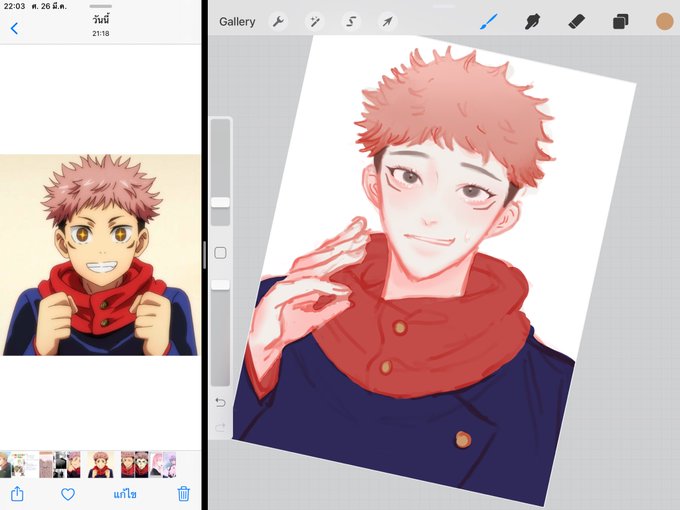Tap the square modify button in sidebar
The width and height of the screenshot is (680, 510).
(x=220, y=253)
